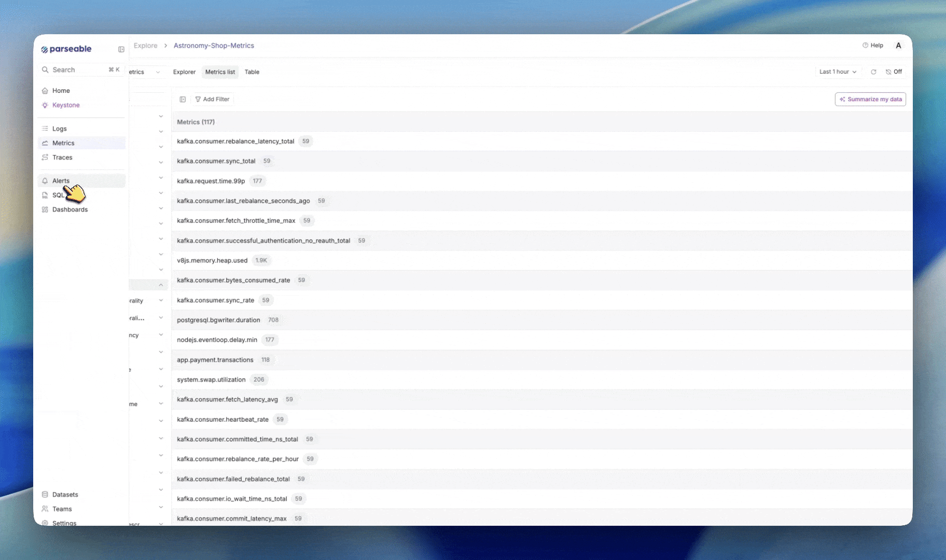Collapse the expanded section with up chevron
This screenshot has height=560, width=946.
click(161, 285)
